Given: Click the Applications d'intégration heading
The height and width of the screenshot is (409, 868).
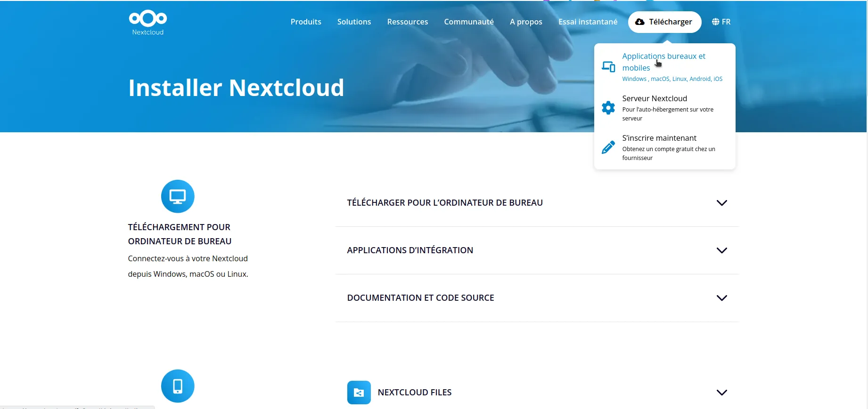Looking at the screenshot, I should tap(410, 250).
